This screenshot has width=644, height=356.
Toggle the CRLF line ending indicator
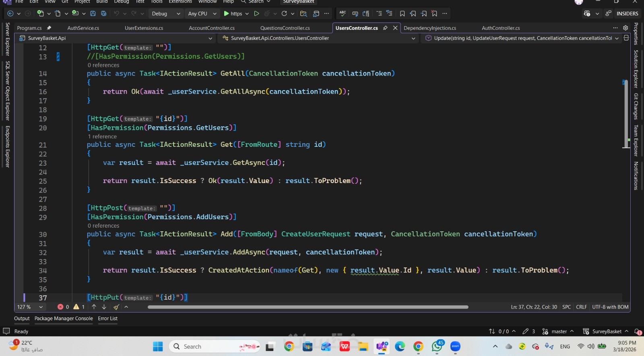[x=582, y=307]
